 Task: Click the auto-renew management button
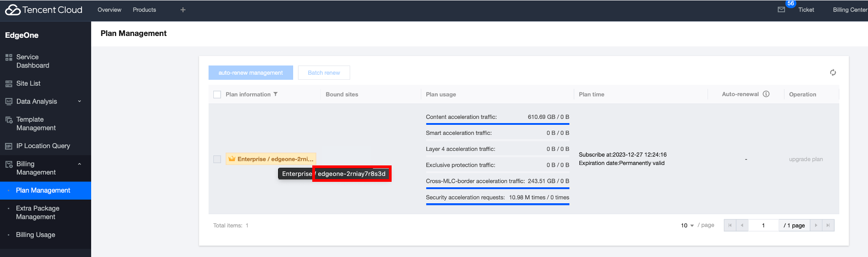(x=251, y=72)
